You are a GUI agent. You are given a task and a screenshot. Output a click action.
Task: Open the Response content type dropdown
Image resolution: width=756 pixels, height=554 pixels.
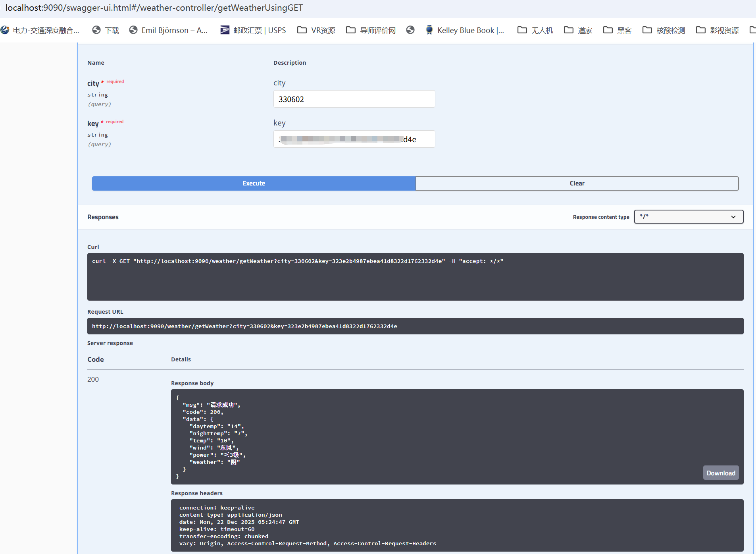[689, 217]
